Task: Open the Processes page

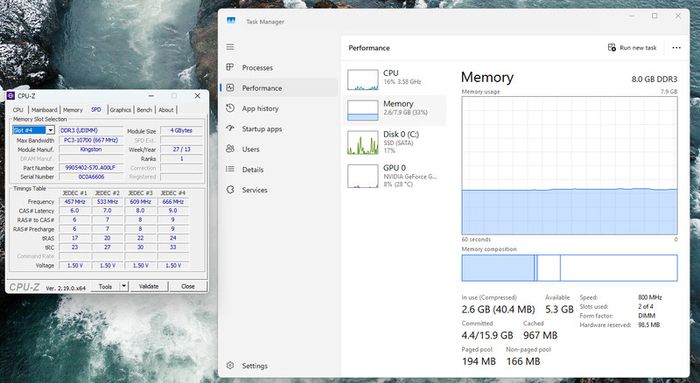Action: tap(257, 68)
